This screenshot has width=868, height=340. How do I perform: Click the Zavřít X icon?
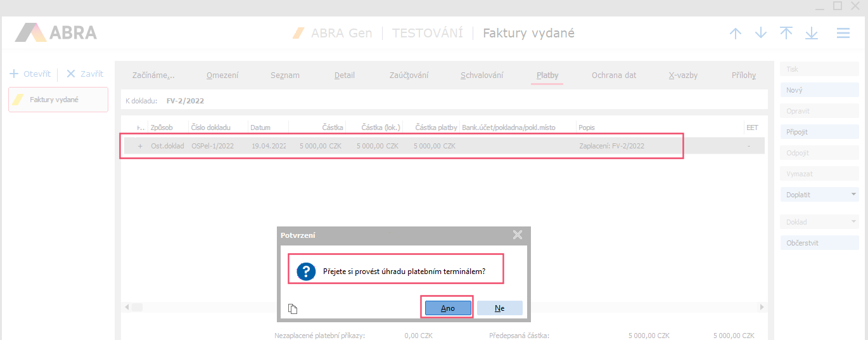(71, 74)
